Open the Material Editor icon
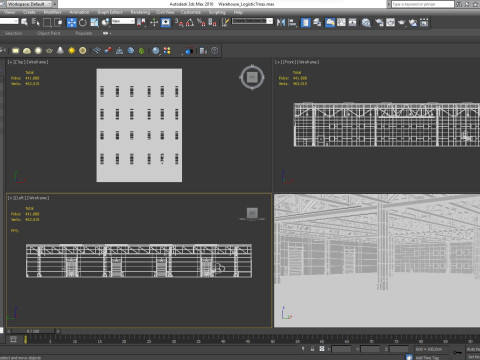 point(366,22)
